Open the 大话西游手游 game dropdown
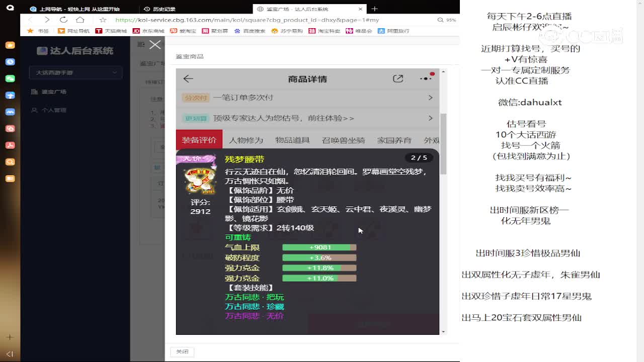 75,72
